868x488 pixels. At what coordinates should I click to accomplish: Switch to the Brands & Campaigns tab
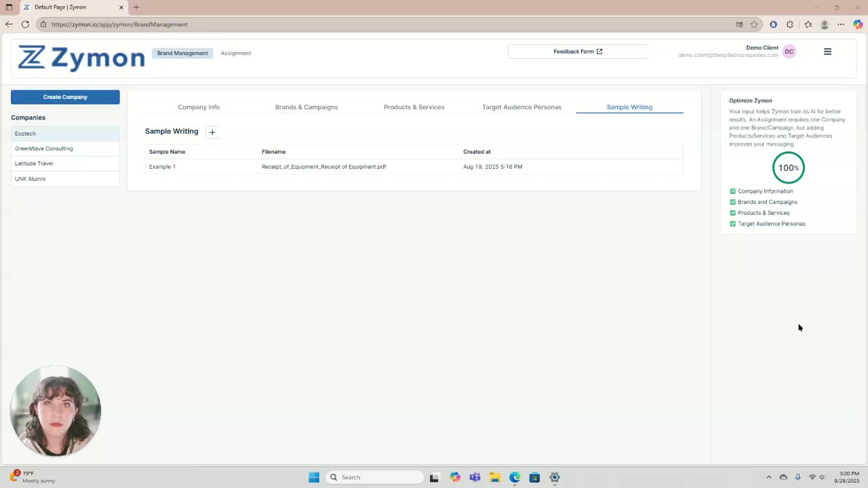pos(307,107)
